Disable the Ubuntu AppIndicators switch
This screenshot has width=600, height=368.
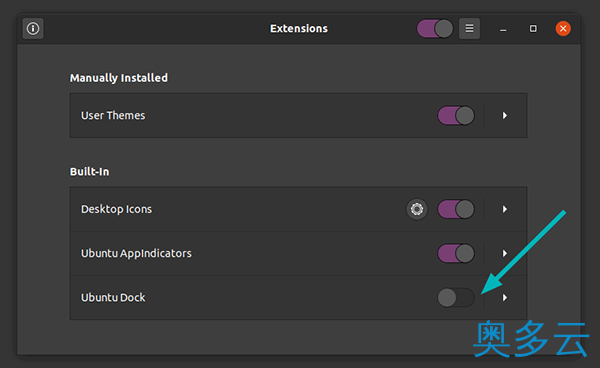[x=456, y=253]
